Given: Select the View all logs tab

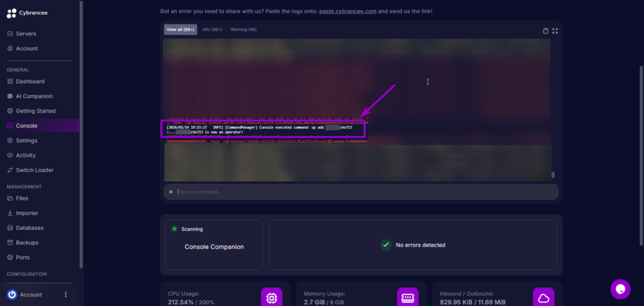Looking at the screenshot, I should tap(180, 30).
